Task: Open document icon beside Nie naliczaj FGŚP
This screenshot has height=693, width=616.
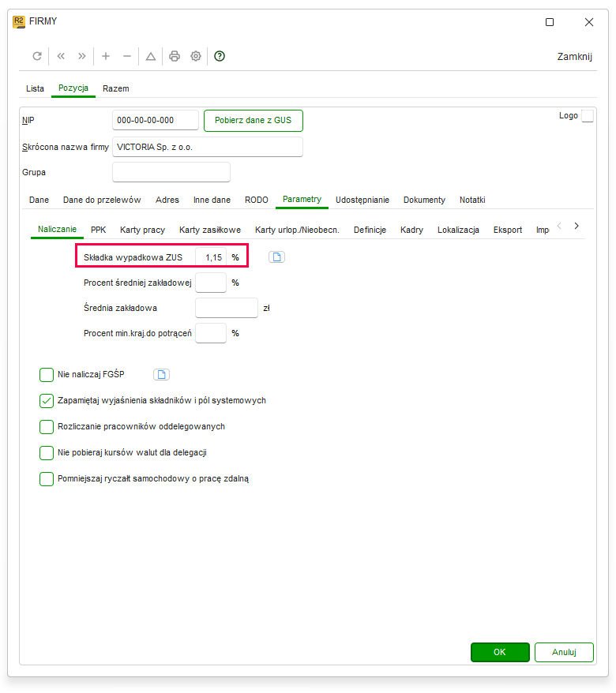Action: tap(161, 375)
